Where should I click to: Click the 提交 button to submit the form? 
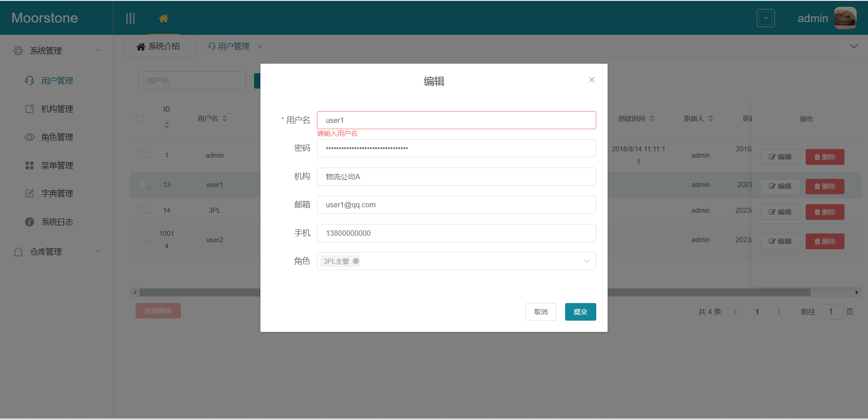tap(580, 312)
